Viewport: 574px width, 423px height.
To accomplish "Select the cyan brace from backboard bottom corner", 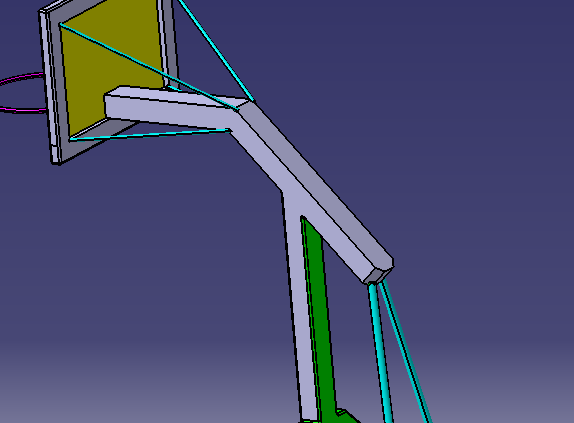I will [x=150, y=134].
